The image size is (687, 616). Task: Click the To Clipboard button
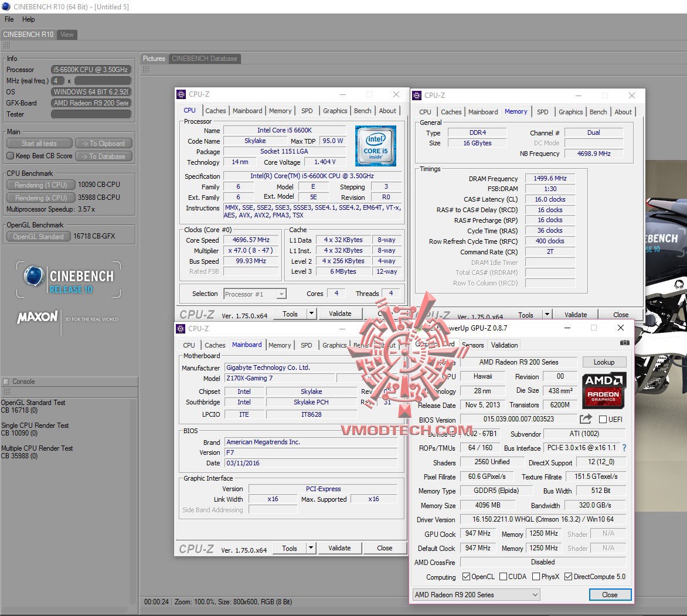(103, 143)
